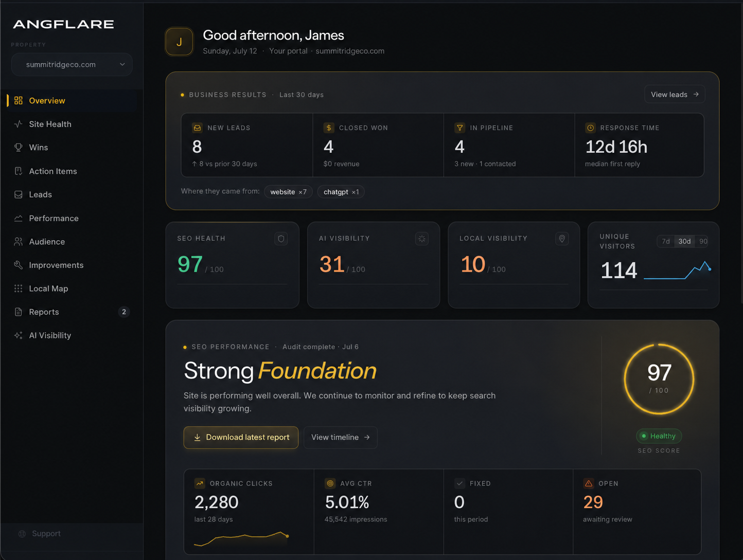Open the Audience page label
The image size is (743, 560).
(47, 242)
